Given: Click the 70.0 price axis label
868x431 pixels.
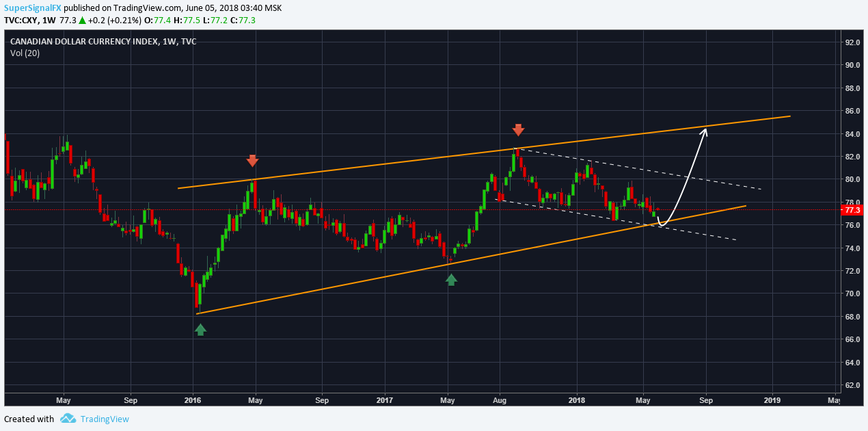Looking at the screenshot, I should tap(854, 293).
